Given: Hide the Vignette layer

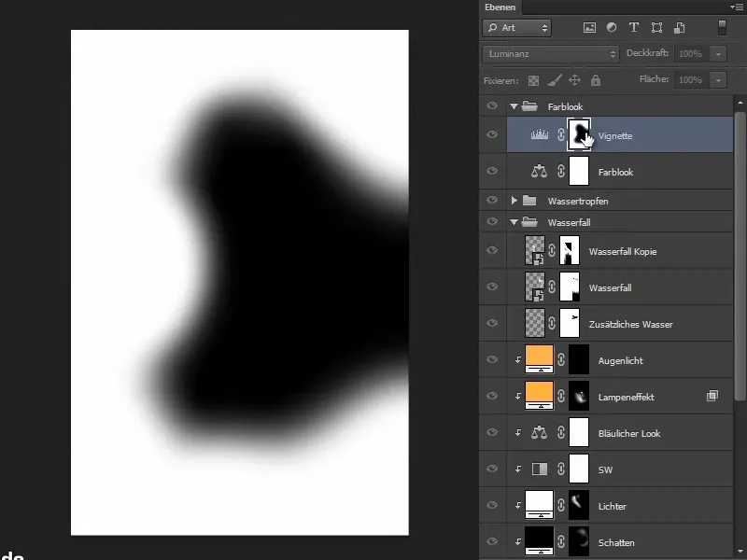Looking at the screenshot, I should [x=492, y=134].
